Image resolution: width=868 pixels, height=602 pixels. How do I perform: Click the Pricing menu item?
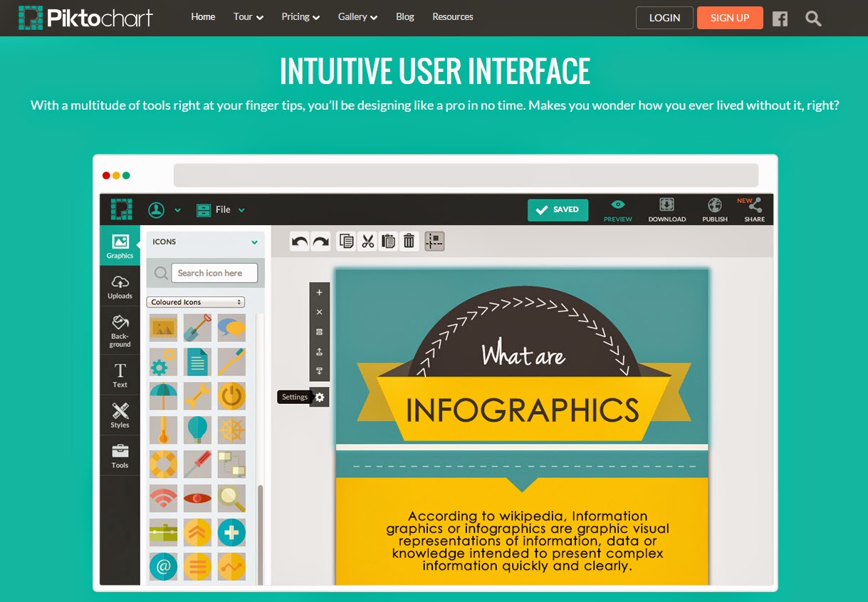click(x=296, y=16)
